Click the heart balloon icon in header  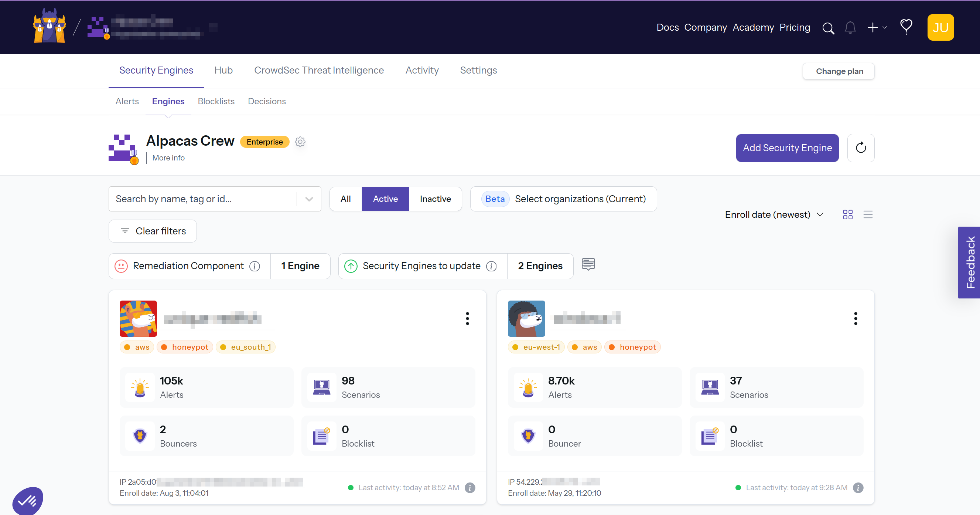(x=906, y=27)
